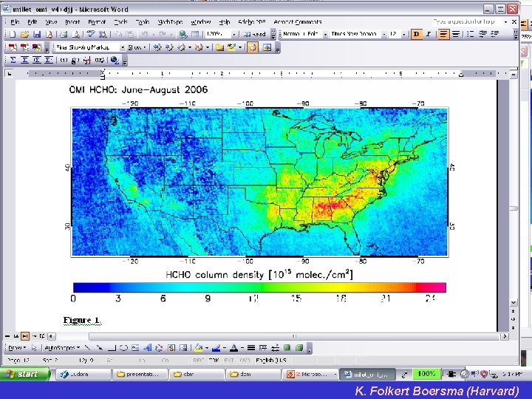Reject the selected change
Screen dimensions: 532x399
[x=199, y=47]
